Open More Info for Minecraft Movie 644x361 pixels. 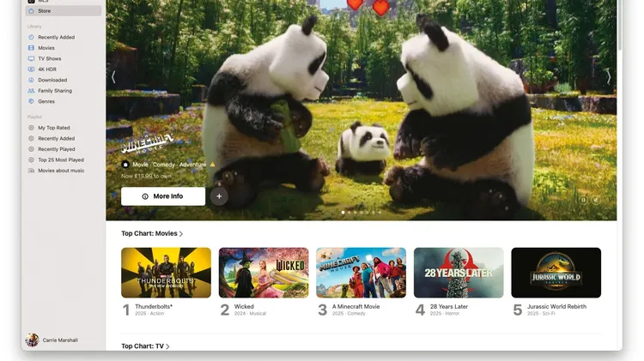(163, 196)
